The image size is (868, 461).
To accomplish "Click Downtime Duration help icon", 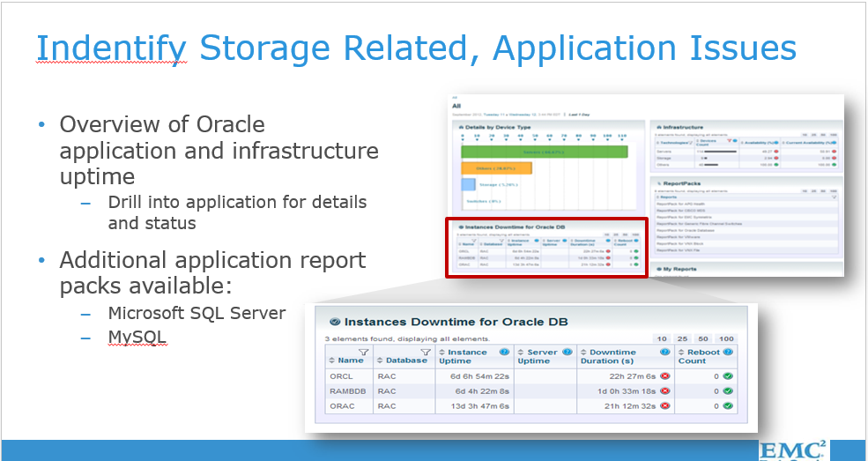I will 666,352.
